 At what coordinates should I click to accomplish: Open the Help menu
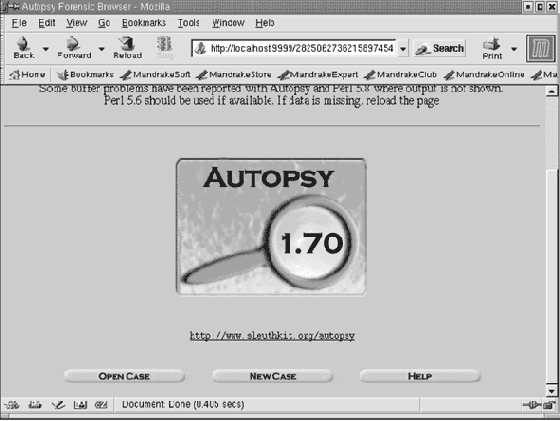pos(265,23)
